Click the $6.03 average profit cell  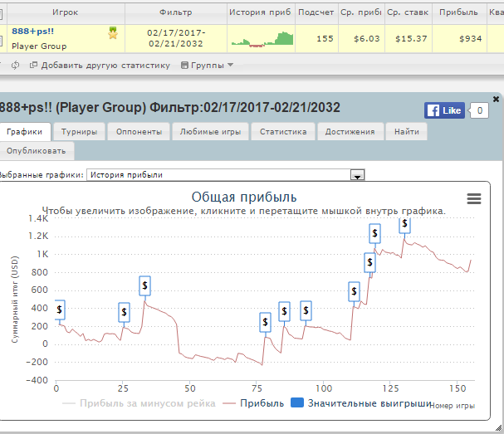tap(362, 39)
